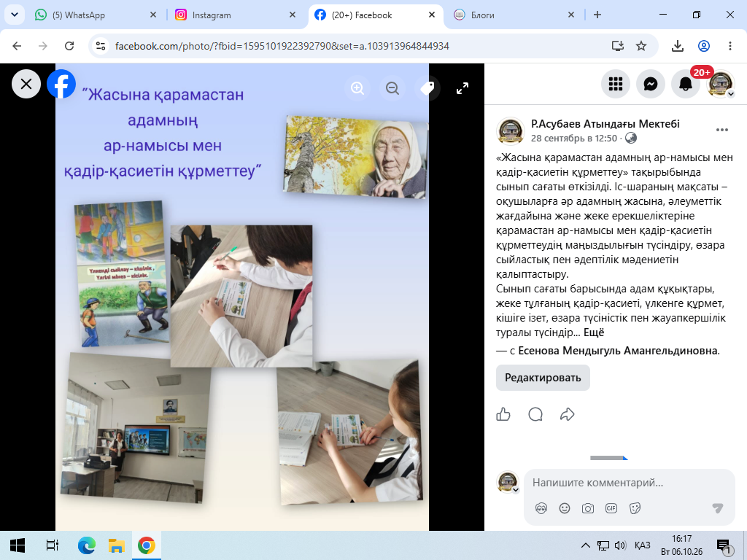Send the comment
Image resolution: width=747 pixels, height=560 pixels.
click(x=718, y=508)
